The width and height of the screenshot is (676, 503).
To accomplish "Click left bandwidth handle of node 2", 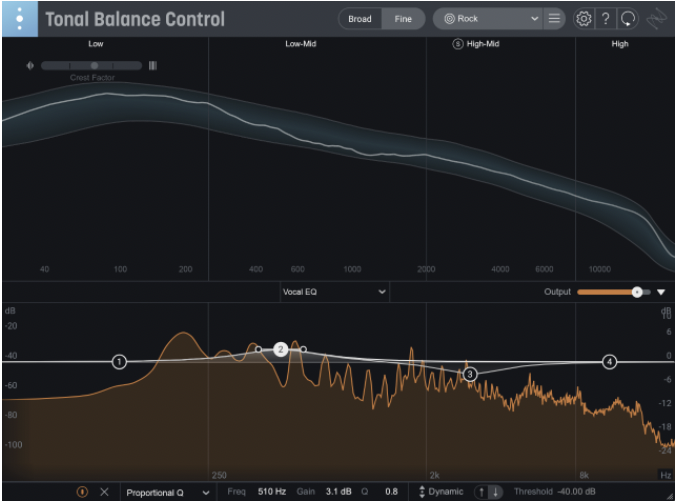I will [258, 349].
